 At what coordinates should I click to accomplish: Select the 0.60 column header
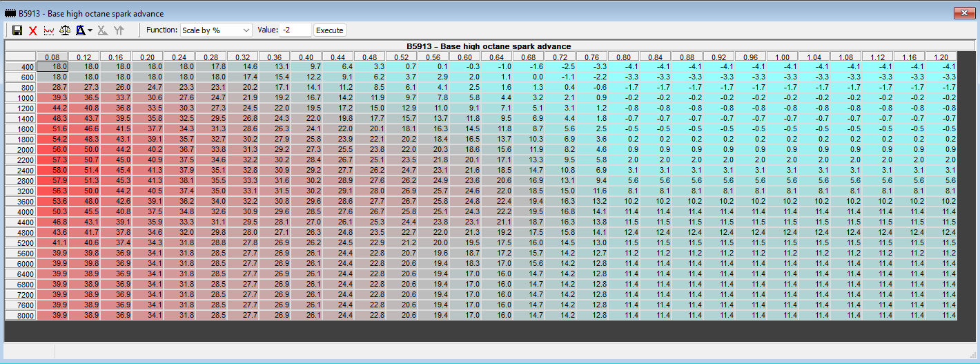[465, 57]
